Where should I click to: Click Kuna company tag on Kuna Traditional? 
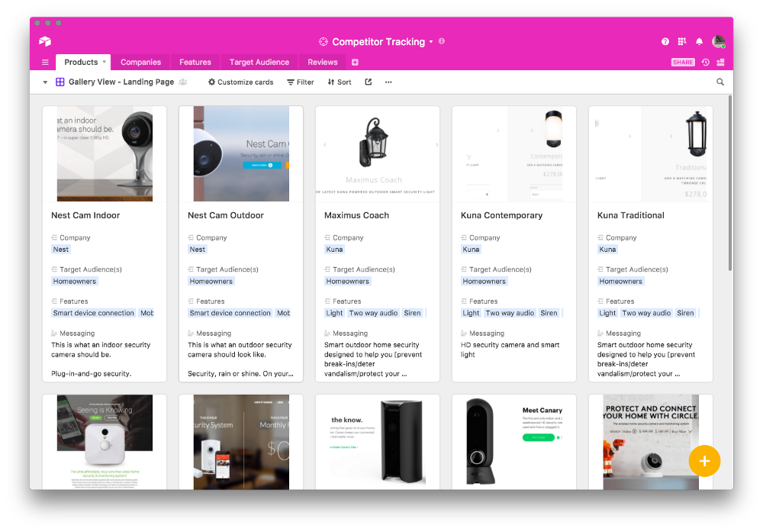(607, 249)
